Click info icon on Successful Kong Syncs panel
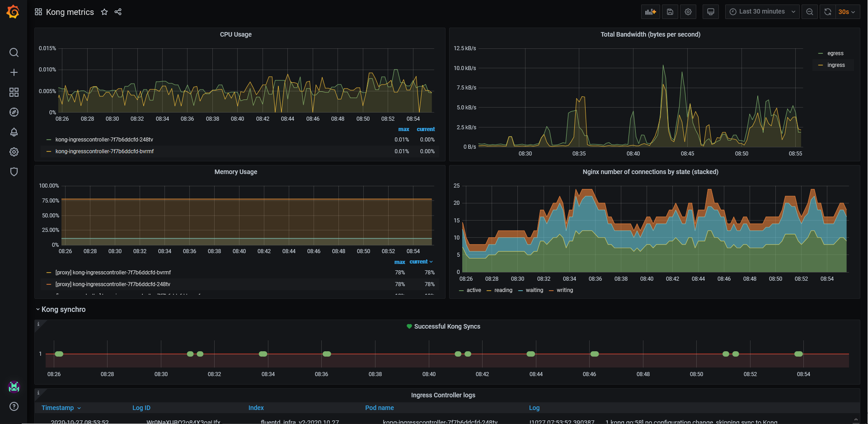This screenshot has width=868, height=424. pos(38,324)
